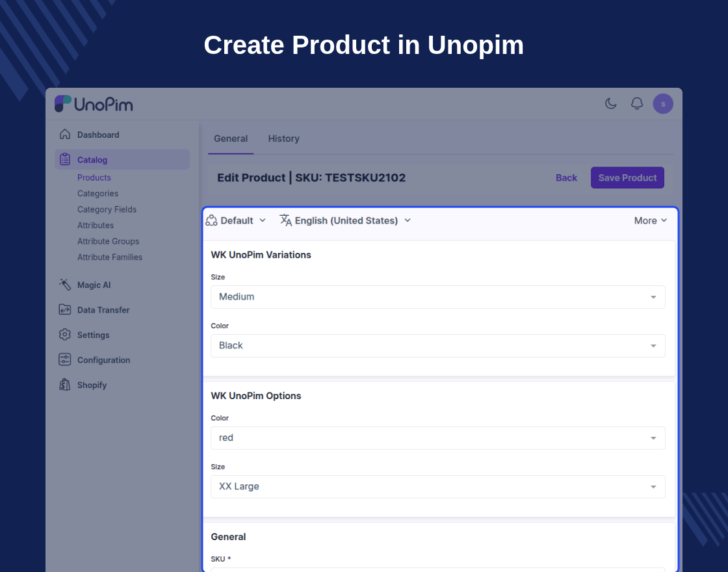Click the 'General' section heading

228,537
